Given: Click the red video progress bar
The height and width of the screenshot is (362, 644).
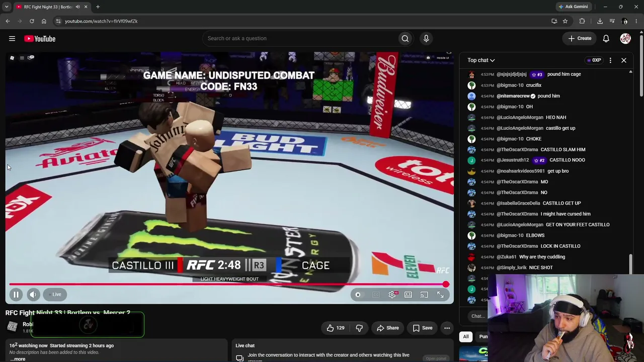Looking at the screenshot, I should coord(227,285).
